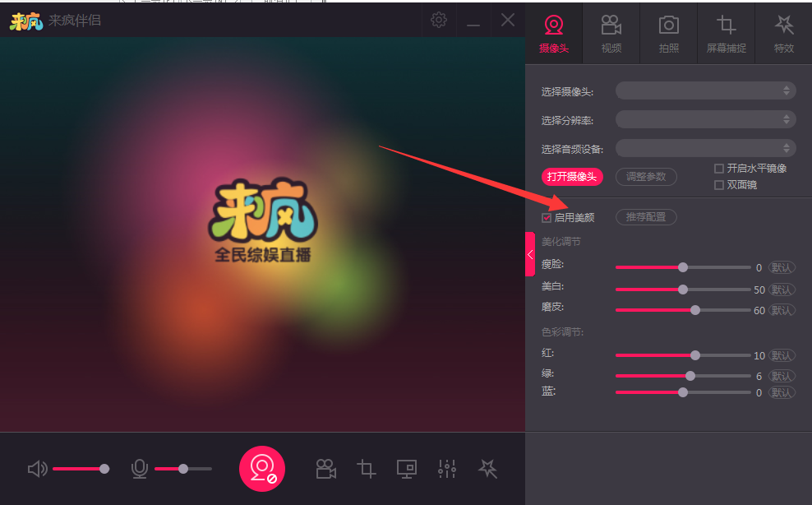The width and height of the screenshot is (812, 505).
Task: Reset 绿 with its 默认 button
Action: tap(782, 376)
